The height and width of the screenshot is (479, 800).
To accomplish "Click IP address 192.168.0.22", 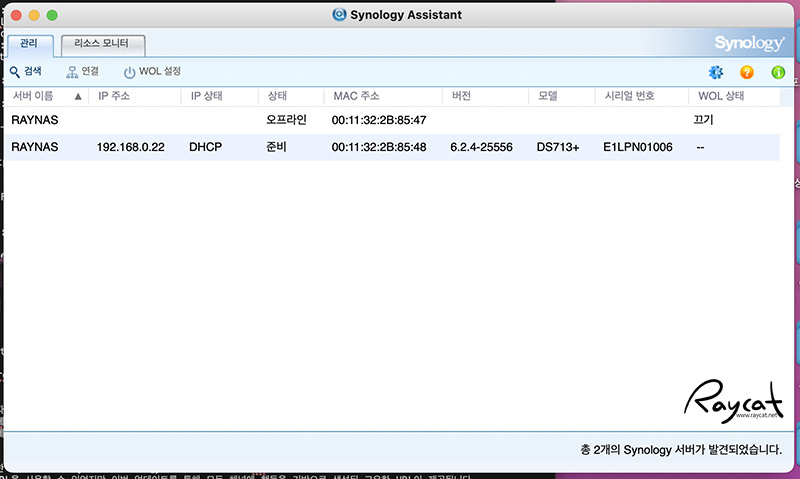I will pyautogui.click(x=131, y=147).
